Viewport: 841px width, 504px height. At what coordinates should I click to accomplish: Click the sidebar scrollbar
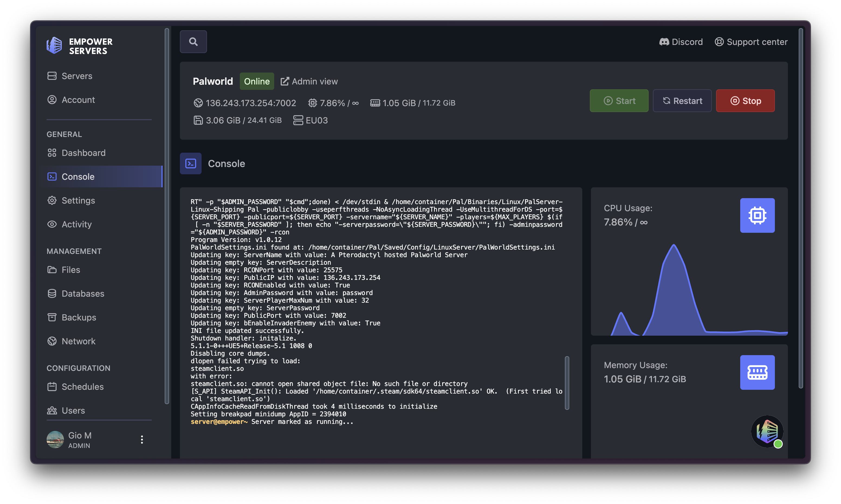coord(167,216)
